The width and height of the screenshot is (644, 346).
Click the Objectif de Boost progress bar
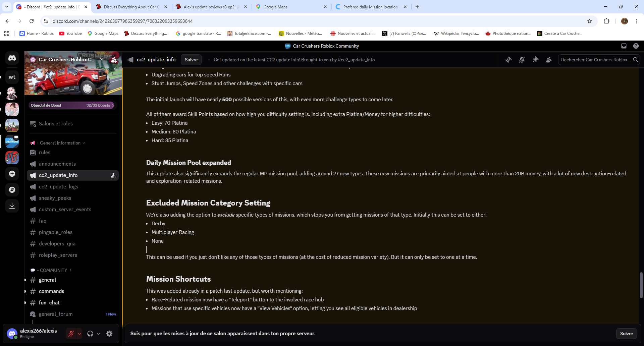click(72, 105)
